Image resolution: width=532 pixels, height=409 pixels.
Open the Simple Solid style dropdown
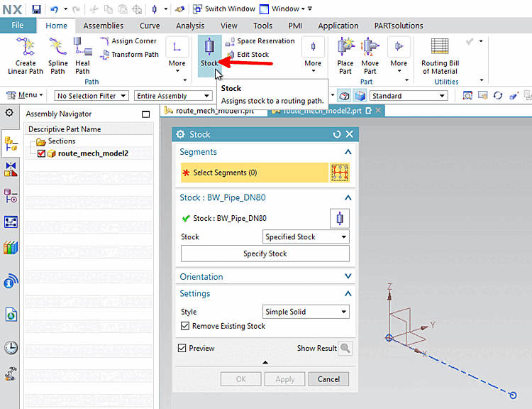point(306,312)
